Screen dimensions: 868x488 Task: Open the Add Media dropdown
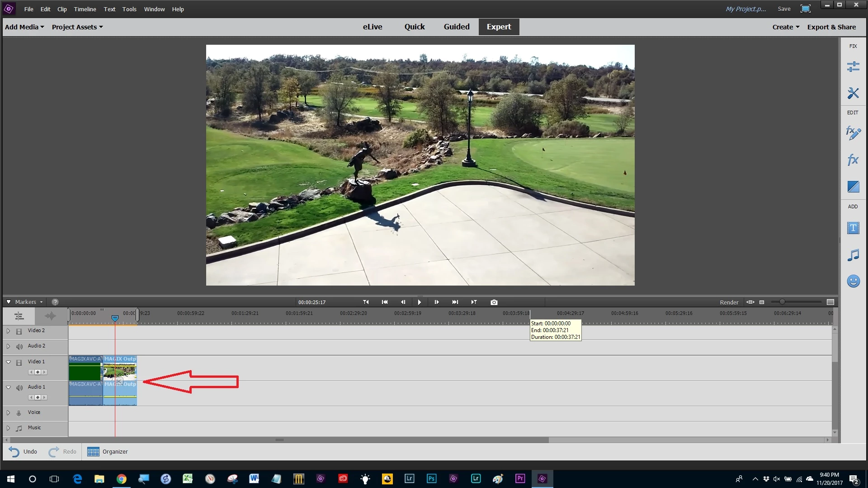coord(24,27)
